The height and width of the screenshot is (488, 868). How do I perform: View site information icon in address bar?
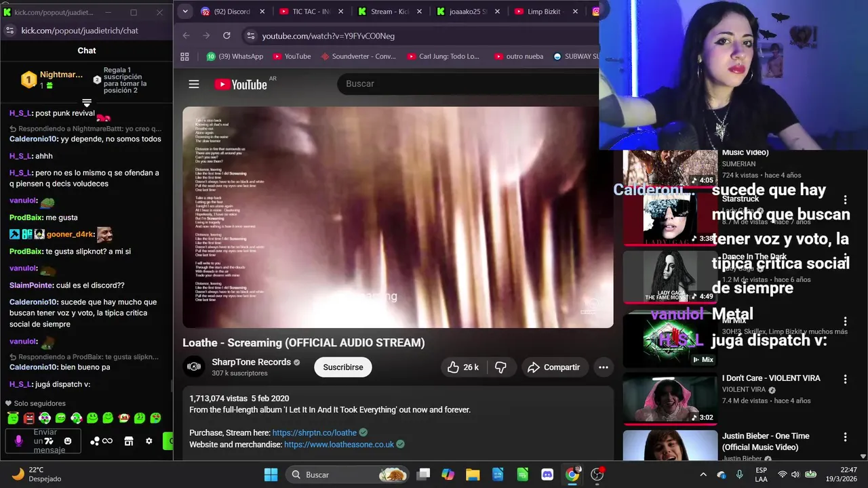(x=251, y=35)
